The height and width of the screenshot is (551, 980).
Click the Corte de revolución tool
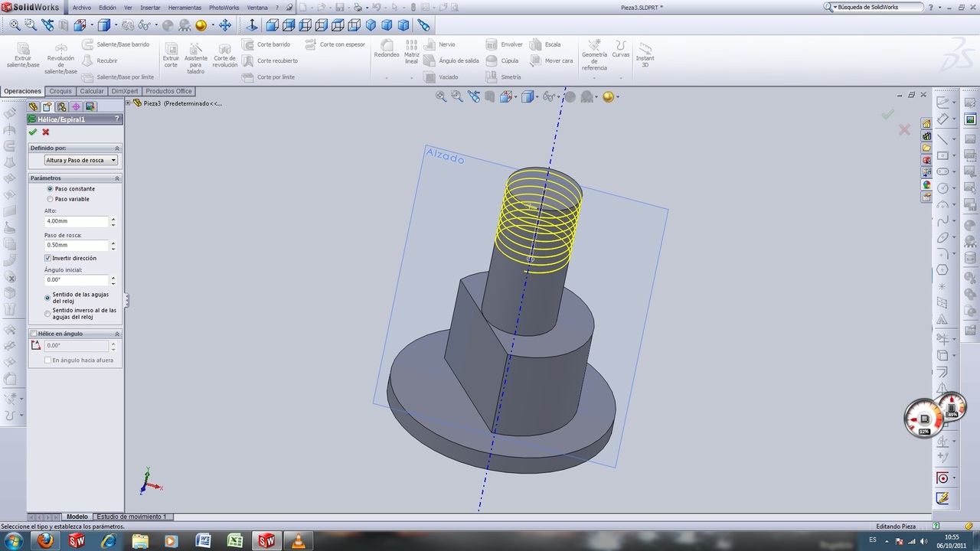tap(225, 55)
